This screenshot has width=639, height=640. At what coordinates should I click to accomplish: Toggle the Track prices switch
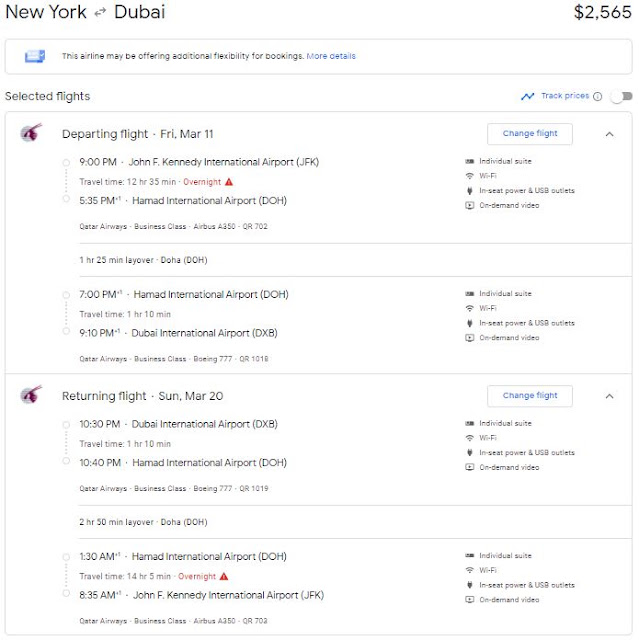tap(621, 97)
